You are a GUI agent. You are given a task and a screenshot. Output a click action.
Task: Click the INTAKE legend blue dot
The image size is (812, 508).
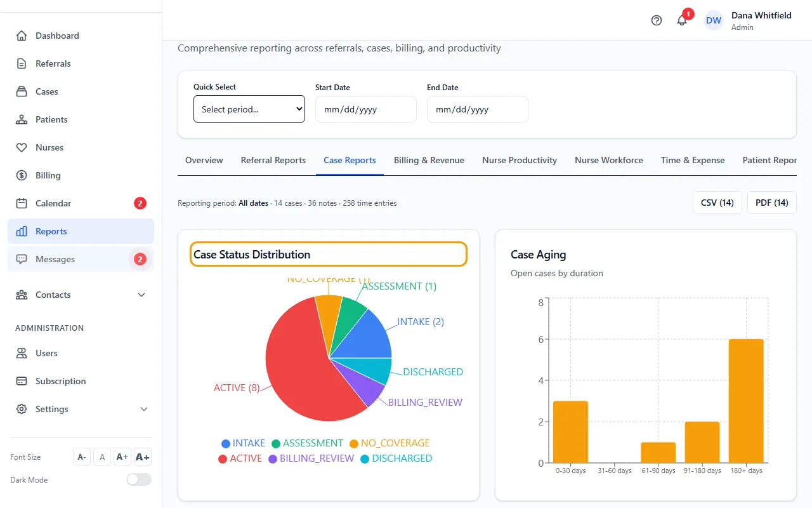click(225, 443)
